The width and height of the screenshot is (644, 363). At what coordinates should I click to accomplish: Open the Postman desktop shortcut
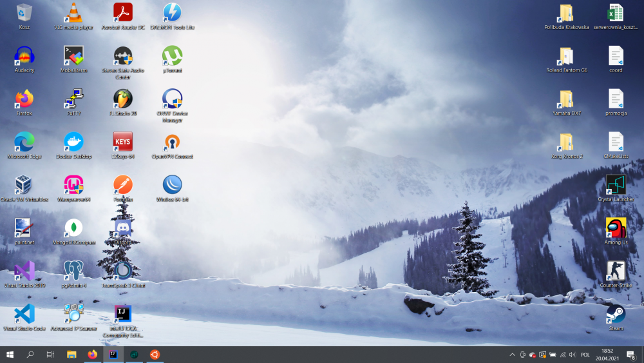(123, 185)
